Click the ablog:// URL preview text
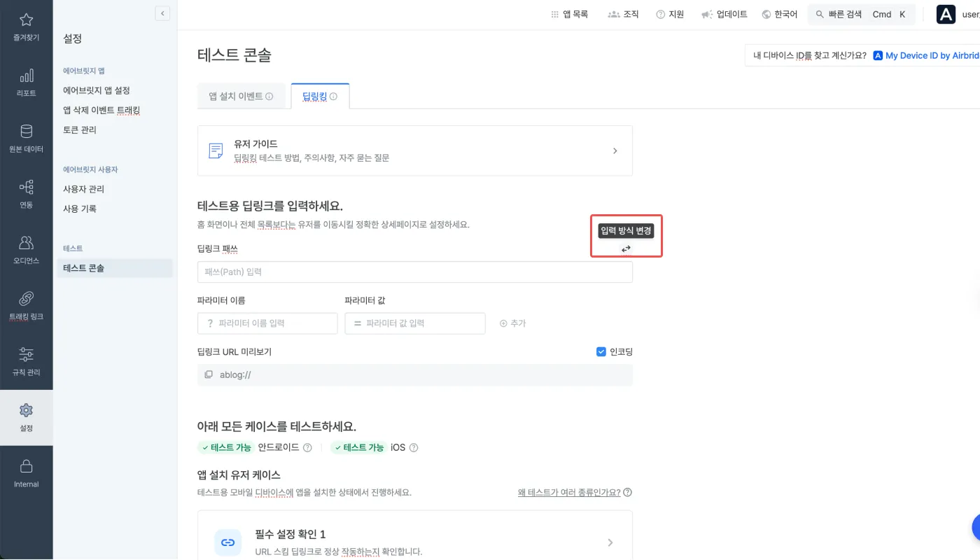The image size is (980, 560). (x=235, y=375)
